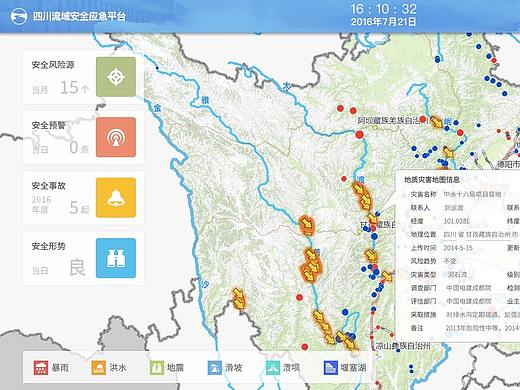Click the 灾害类型 泥石流 row
This screenshot has width=520, height=390.
439,275
